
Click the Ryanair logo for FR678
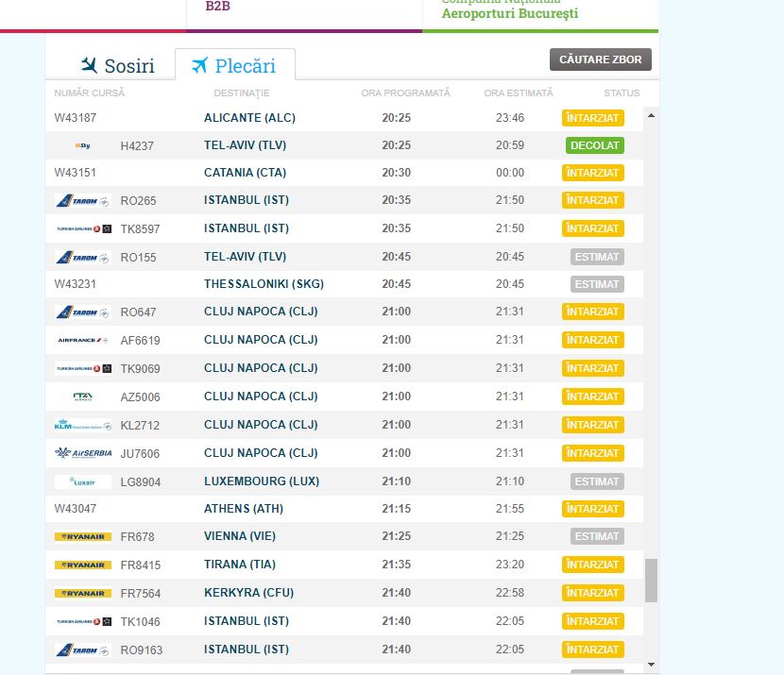pos(82,537)
